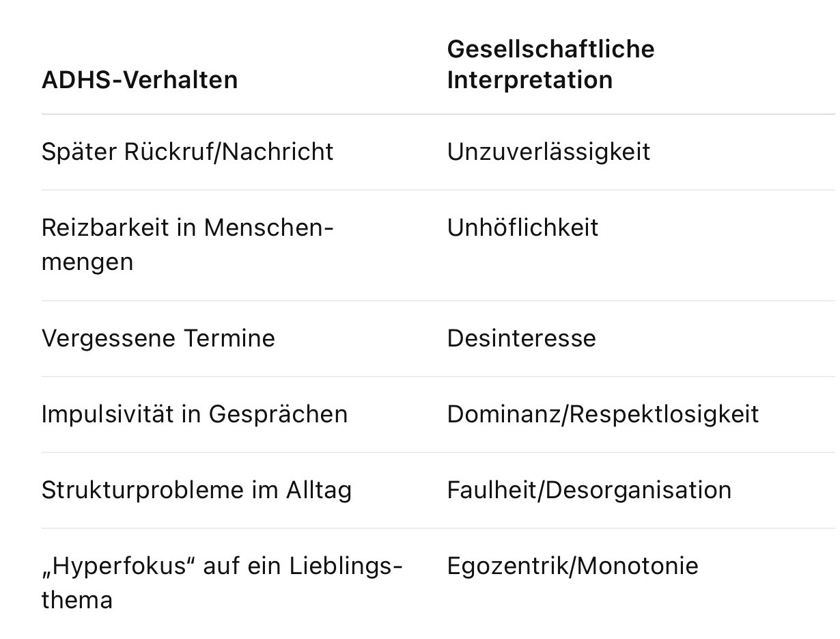Tap the "Faulheit/Desorganisation" cell
The image size is (840, 639).
coord(589,490)
